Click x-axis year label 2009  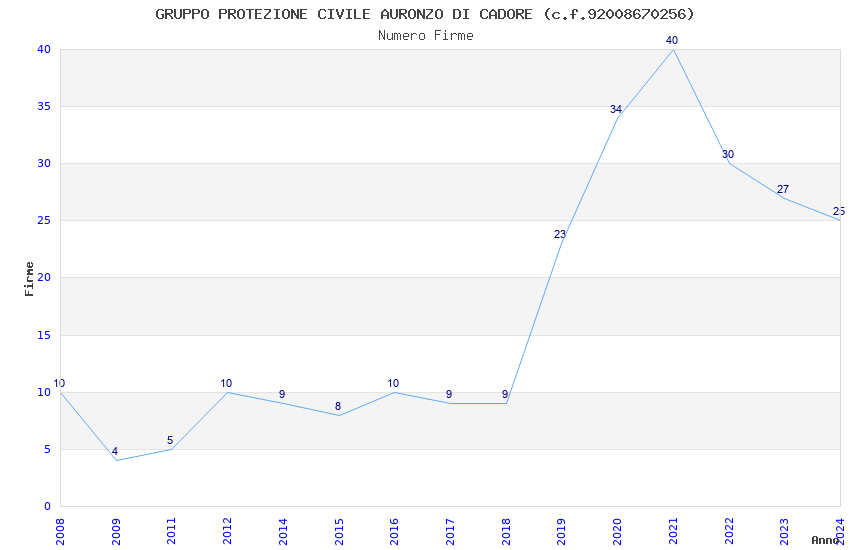(x=116, y=531)
